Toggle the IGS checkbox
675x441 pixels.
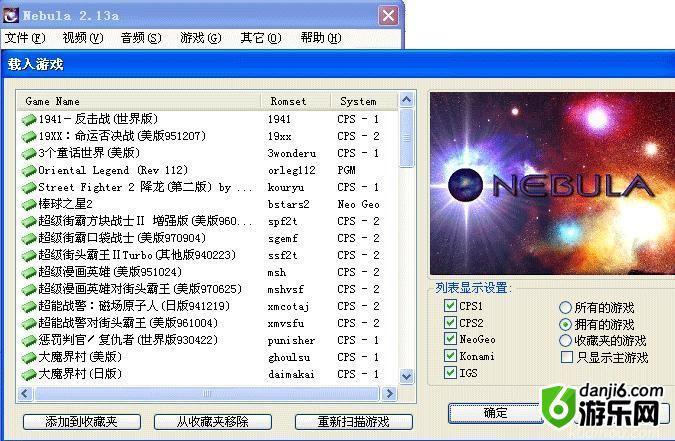(x=450, y=373)
